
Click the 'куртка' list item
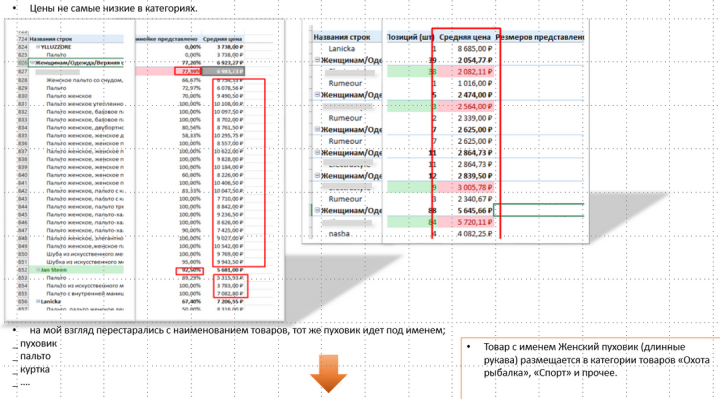[x=35, y=369]
